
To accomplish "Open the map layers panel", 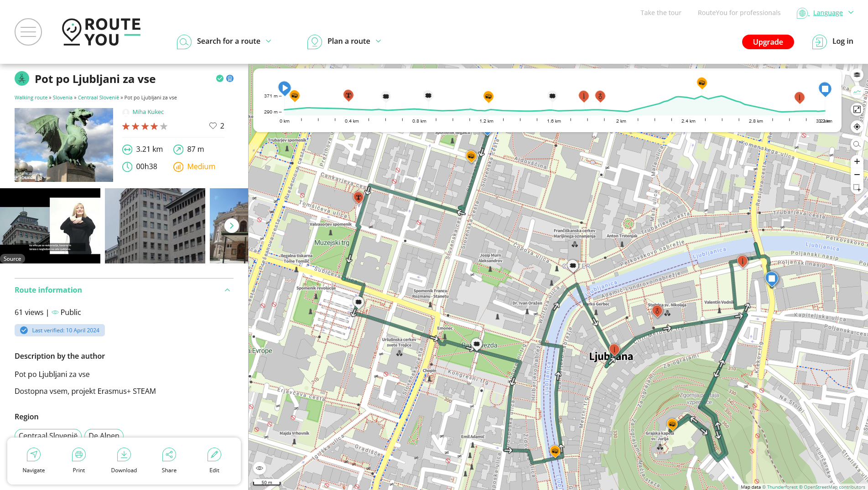I will 857,75.
